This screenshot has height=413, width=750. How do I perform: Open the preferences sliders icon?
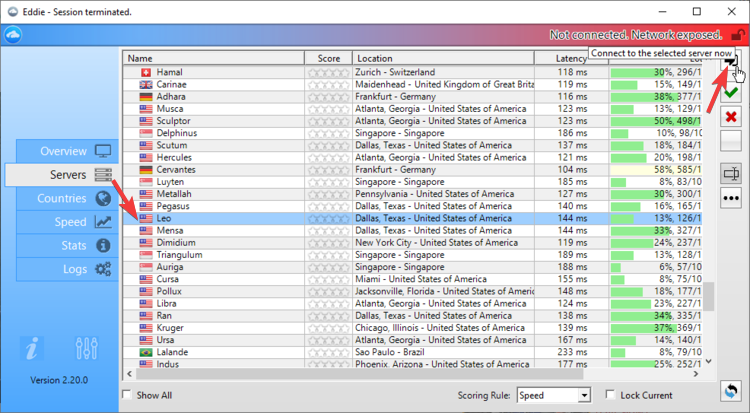click(86, 349)
